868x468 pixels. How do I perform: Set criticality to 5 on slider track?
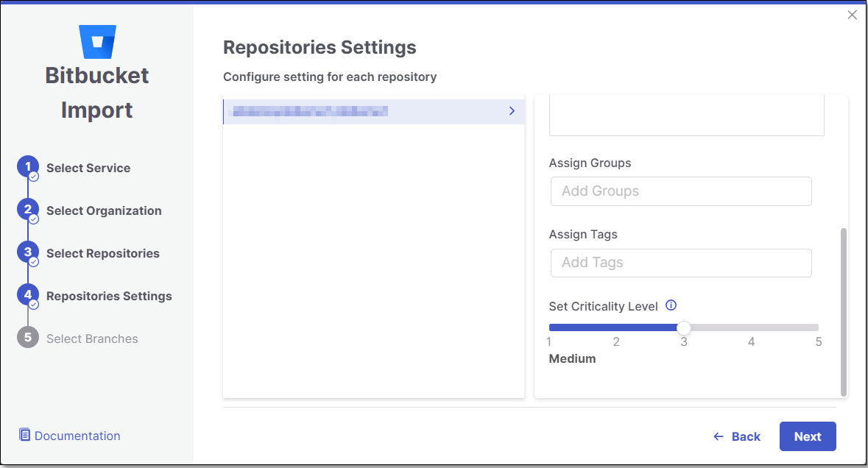[818, 327]
